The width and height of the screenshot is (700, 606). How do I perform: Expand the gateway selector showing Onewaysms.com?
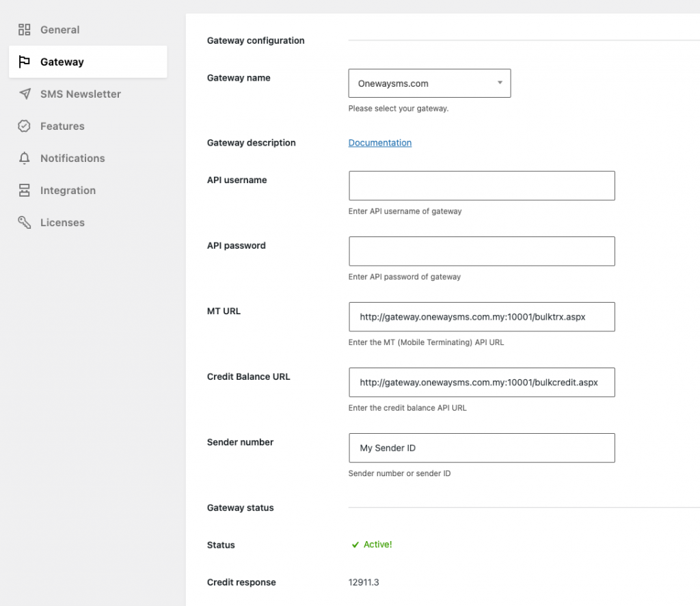pos(429,83)
